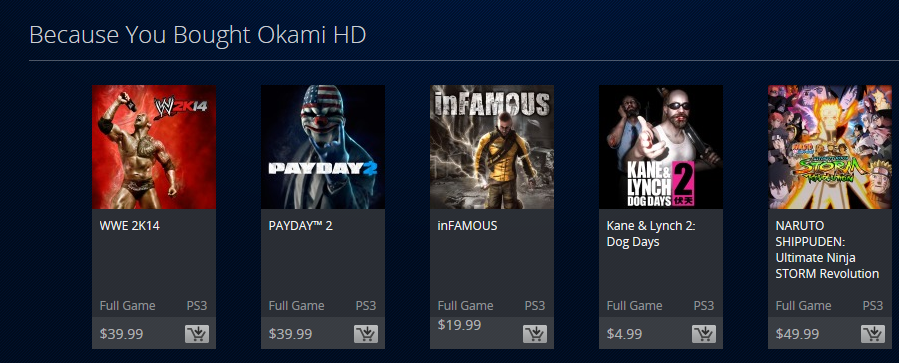Open the NARUTO Storm Revolution cover art
This screenshot has width=899, height=363.
coord(830,147)
